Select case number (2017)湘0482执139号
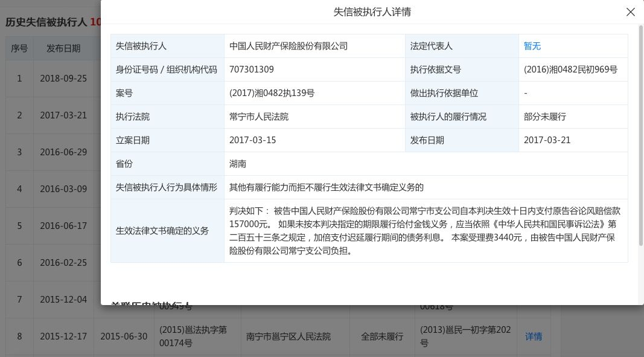Screen dimensions: 644x357 [x=272, y=93]
